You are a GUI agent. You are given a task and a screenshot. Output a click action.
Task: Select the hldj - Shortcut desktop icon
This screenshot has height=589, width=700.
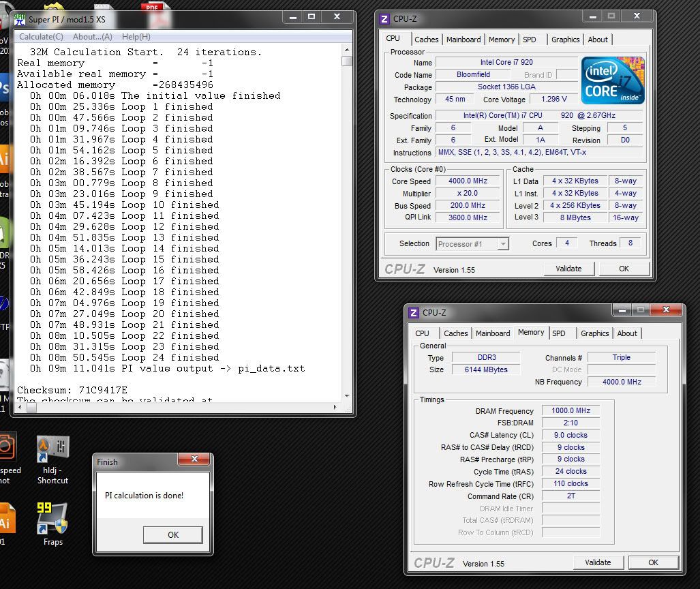click(52, 460)
